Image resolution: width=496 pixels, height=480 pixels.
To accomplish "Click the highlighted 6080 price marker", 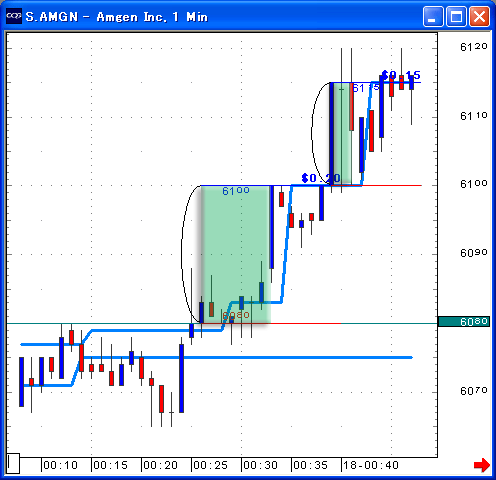I will [x=464, y=322].
